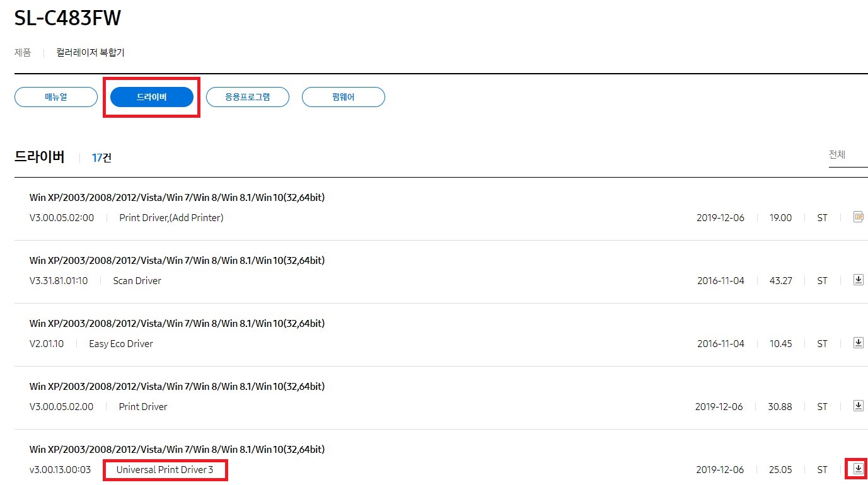Click Easy Eco Driver name text
868x485 pixels.
pos(121,344)
